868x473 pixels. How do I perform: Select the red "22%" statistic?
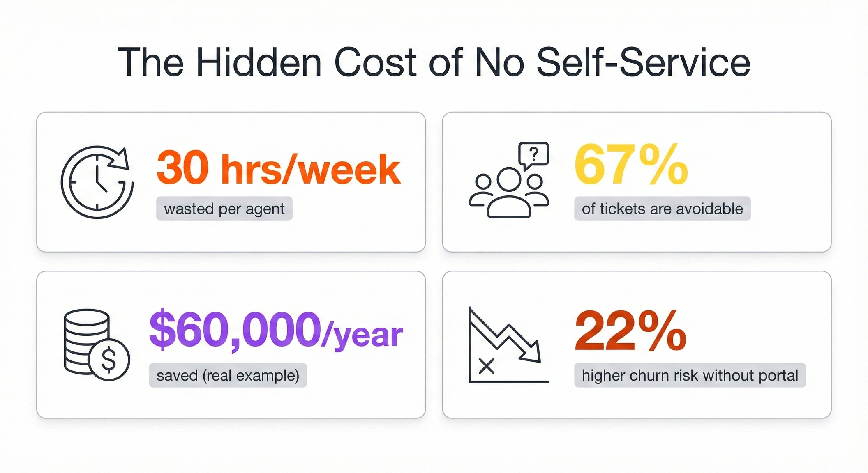click(x=630, y=331)
